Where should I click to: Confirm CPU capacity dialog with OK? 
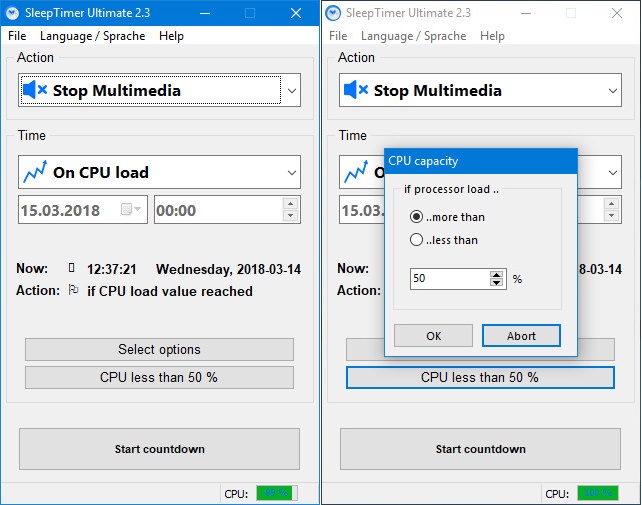(433, 336)
